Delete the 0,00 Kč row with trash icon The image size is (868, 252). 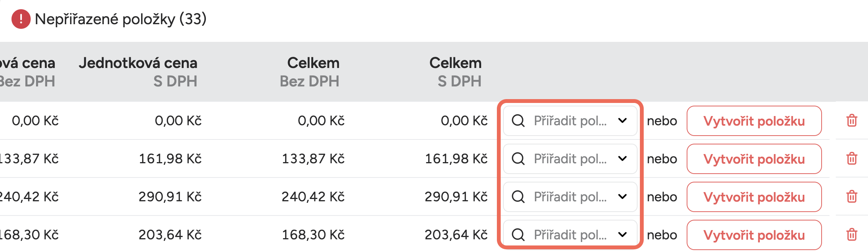[852, 121]
